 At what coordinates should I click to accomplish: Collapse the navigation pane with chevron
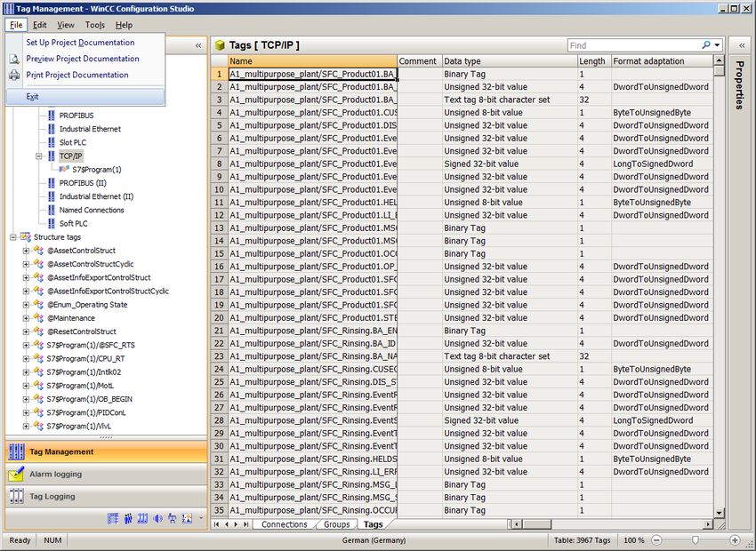(198, 45)
